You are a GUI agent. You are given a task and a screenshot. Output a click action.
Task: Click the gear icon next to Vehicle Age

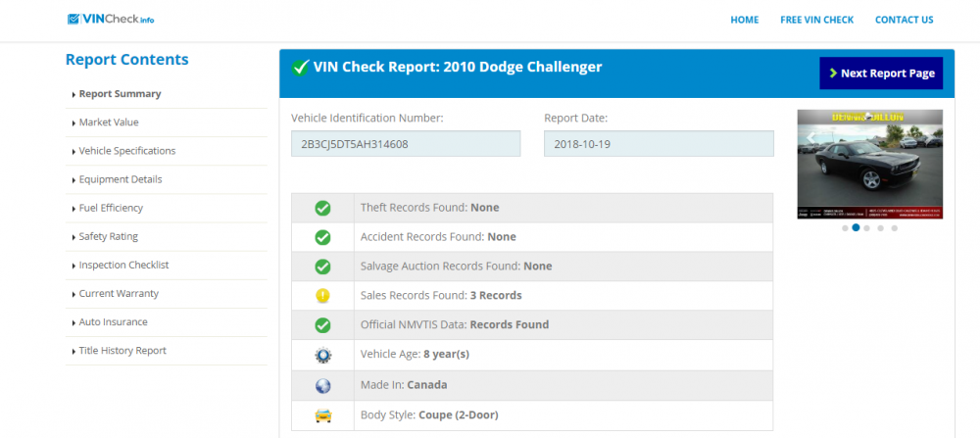(322, 355)
